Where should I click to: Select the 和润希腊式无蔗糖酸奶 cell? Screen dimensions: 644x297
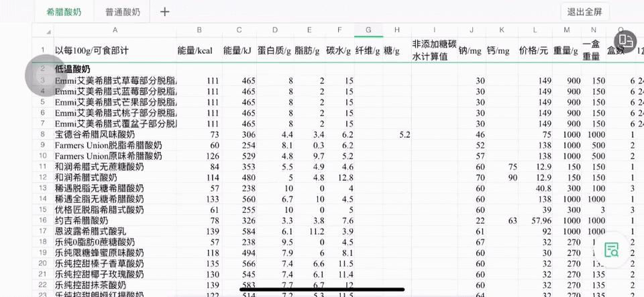(x=115, y=167)
